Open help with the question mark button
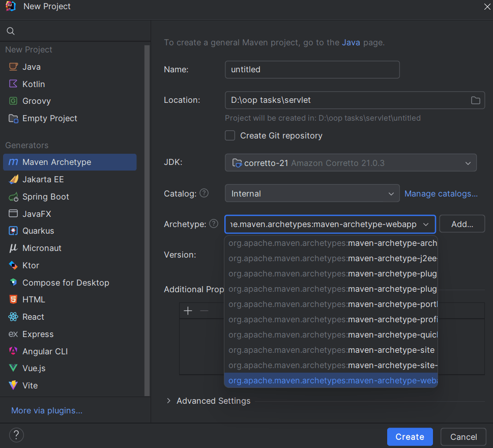 [x=16, y=435]
